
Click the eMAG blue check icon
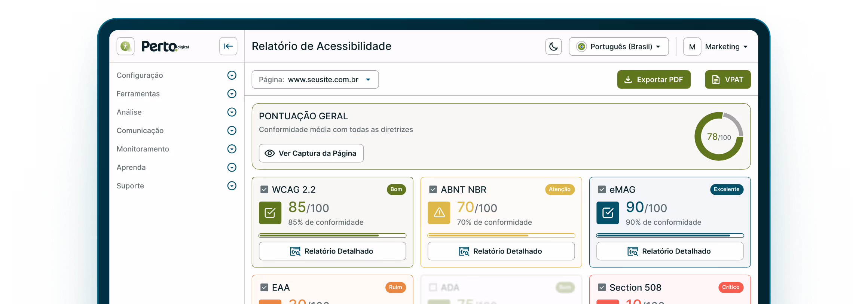coord(608,213)
